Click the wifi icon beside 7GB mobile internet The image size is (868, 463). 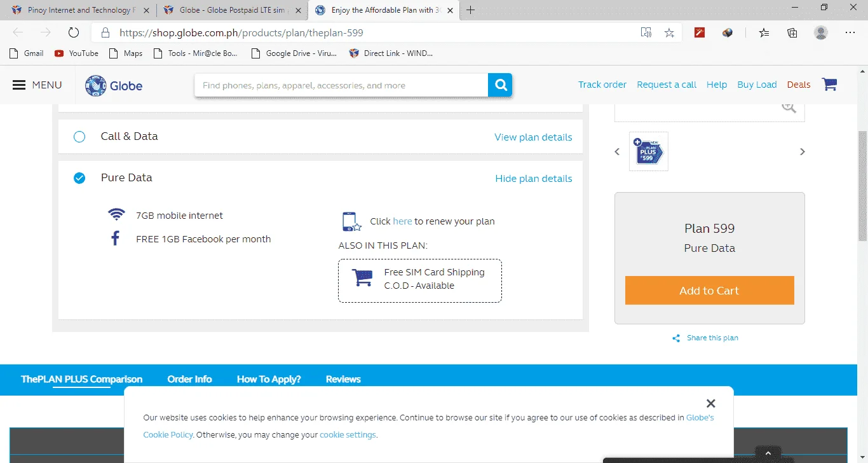tap(116, 215)
